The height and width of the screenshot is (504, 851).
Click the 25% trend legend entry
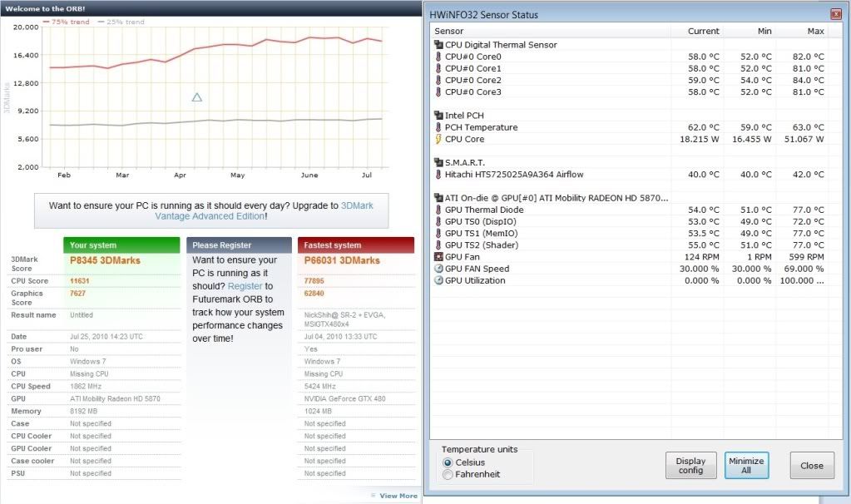(121, 22)
